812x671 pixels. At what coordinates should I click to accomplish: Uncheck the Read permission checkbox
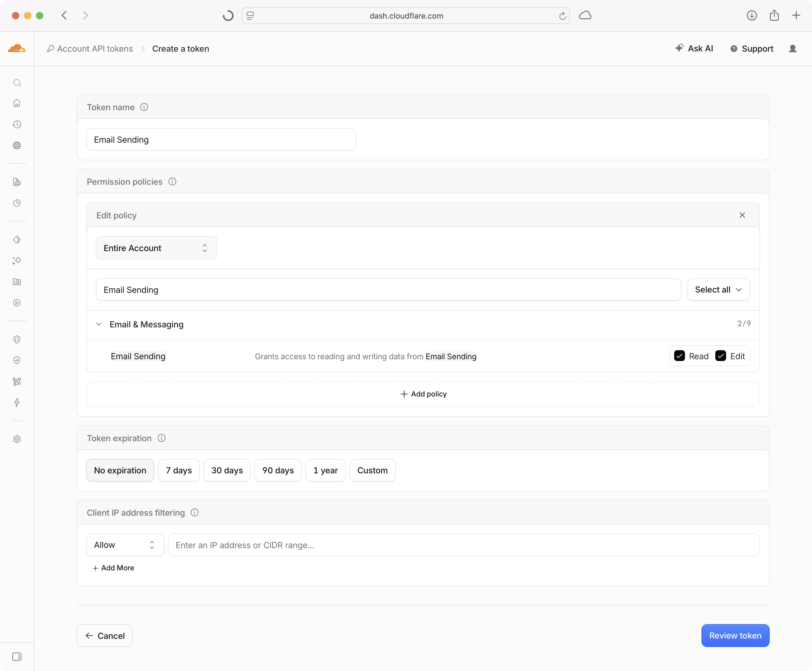click(x=680, y=356)
